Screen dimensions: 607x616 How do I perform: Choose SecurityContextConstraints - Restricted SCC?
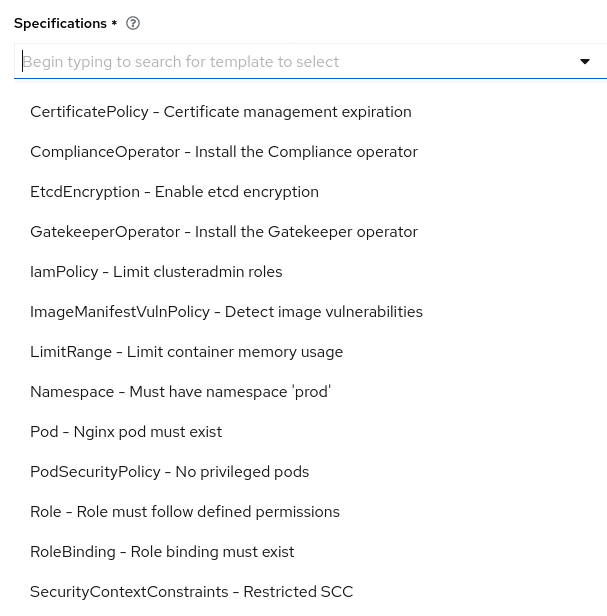[192, 592]
